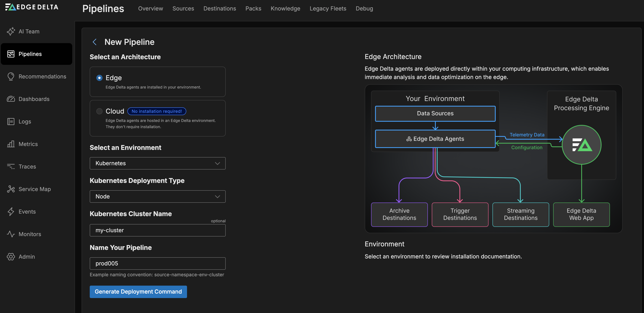Click the Events lightning bolt icon
Screen dimensions: 644x313
coord(11,211)
